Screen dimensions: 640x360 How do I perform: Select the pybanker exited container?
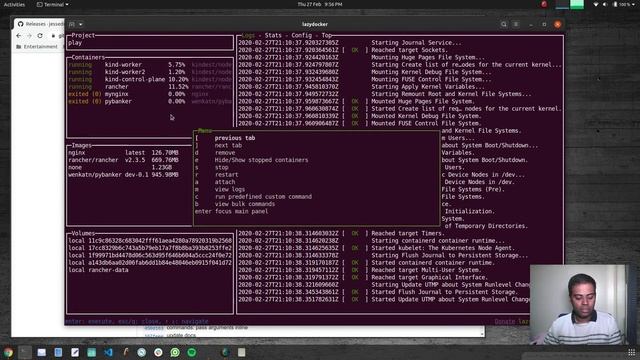(150, 101)
